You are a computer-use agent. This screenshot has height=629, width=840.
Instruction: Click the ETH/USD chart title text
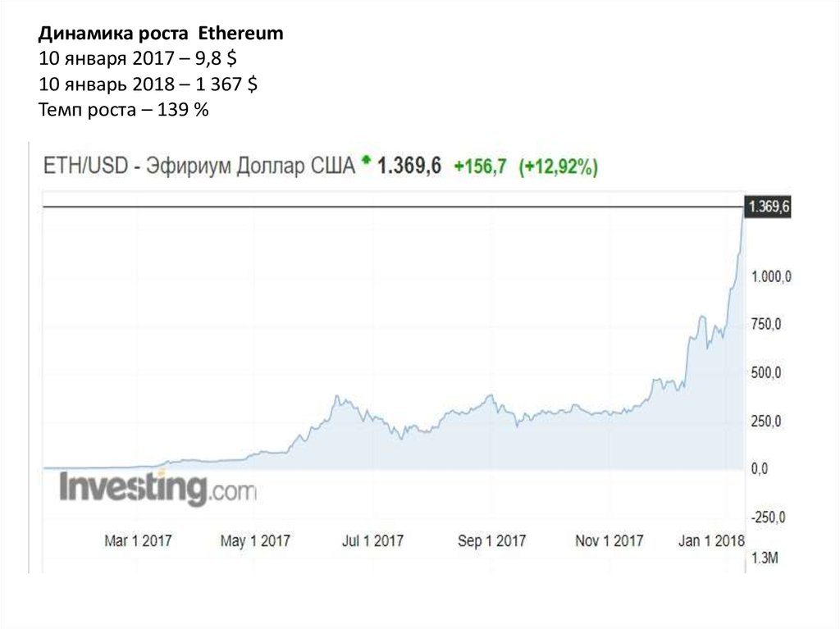pos(199,166)
